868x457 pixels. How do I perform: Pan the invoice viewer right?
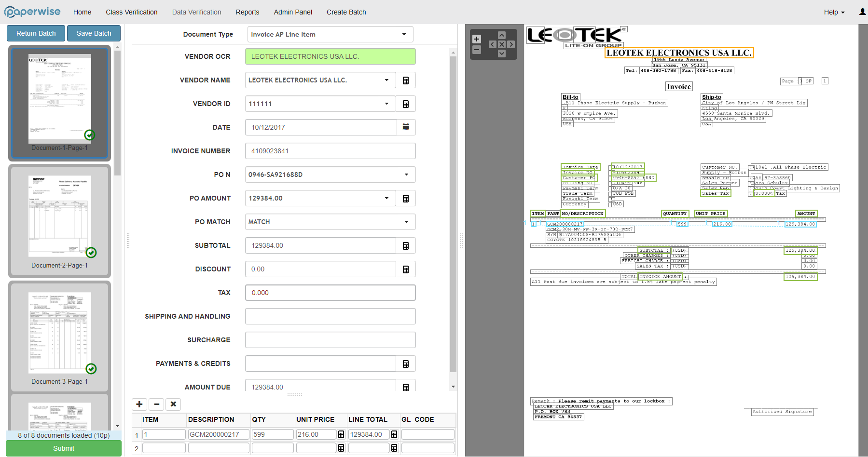click(x=511, y=44)
